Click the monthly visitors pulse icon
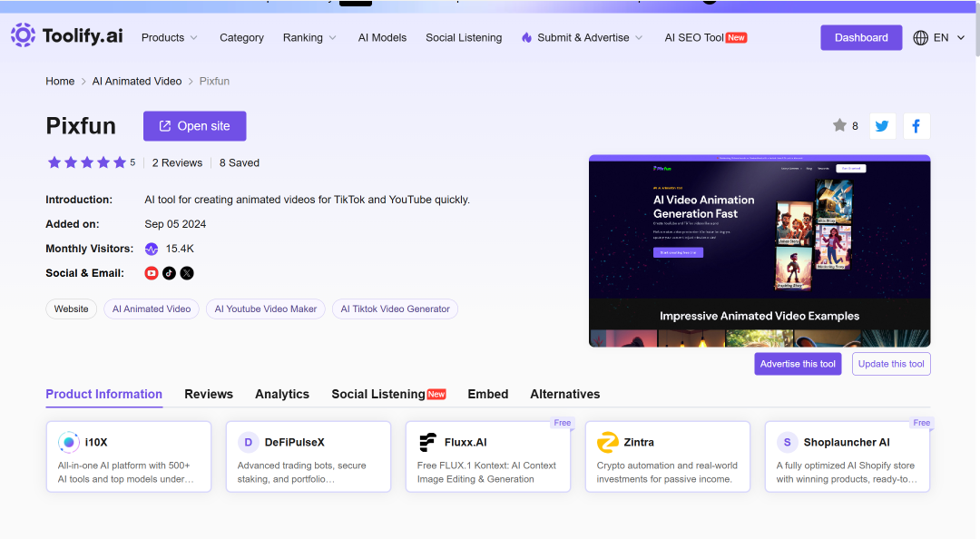This screenshot has width=980, height=539. coord(152,249)
